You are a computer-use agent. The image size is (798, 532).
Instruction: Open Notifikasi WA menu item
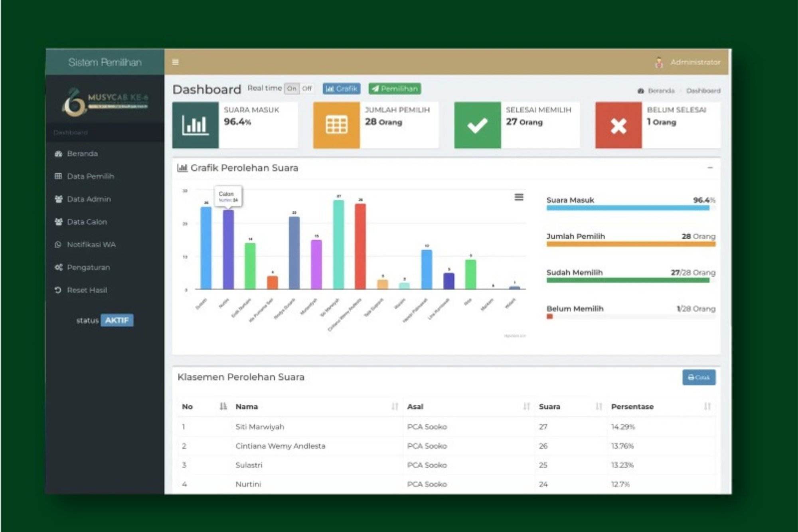(x=91, y=244)
